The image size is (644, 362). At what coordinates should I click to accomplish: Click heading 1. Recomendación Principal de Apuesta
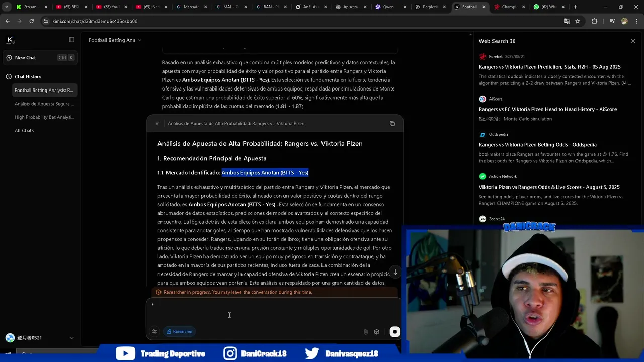pos(212,158)
